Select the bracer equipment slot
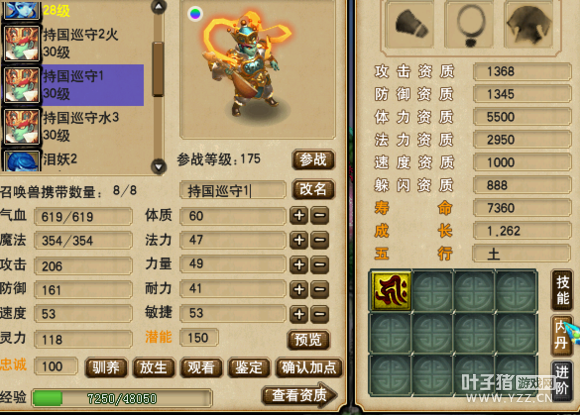 pyautogui.click(x=410, y=24)
